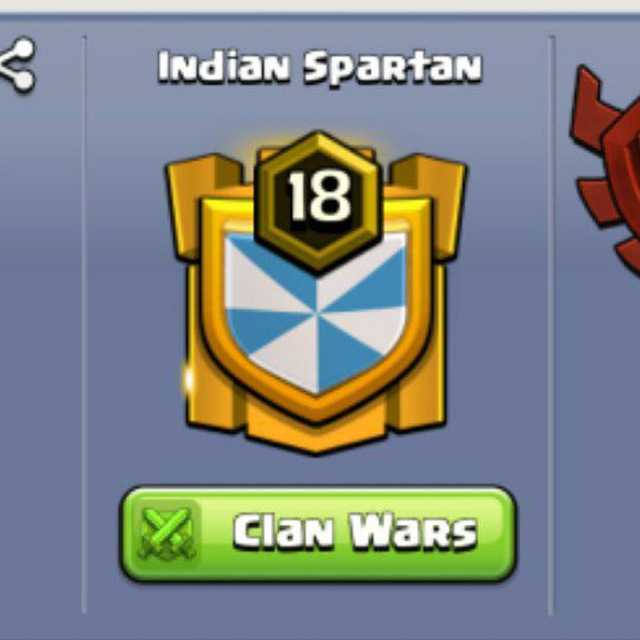640x640 pixels.
Task: Select the white word Spartan in title
Action: (393, 68)
